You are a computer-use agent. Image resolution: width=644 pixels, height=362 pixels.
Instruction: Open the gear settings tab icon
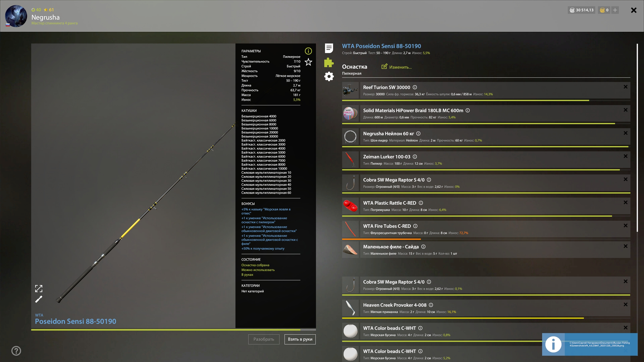click(329, 76)
